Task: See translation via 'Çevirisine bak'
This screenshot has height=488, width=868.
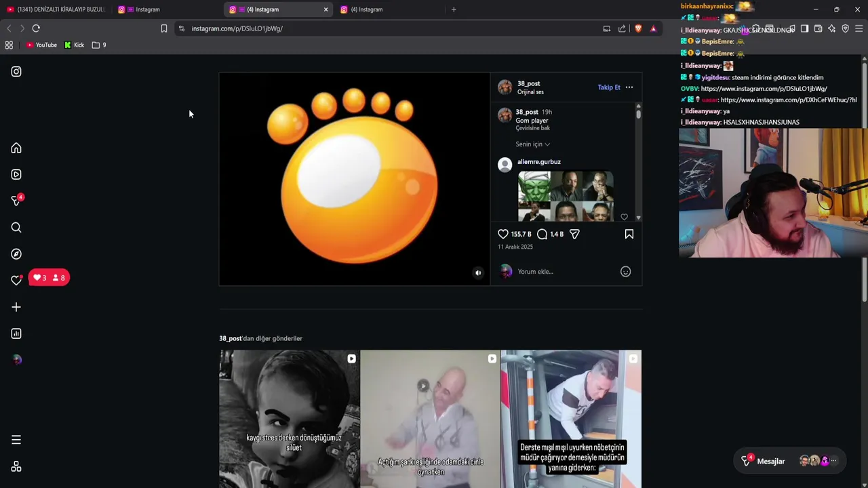Action: 533,128
